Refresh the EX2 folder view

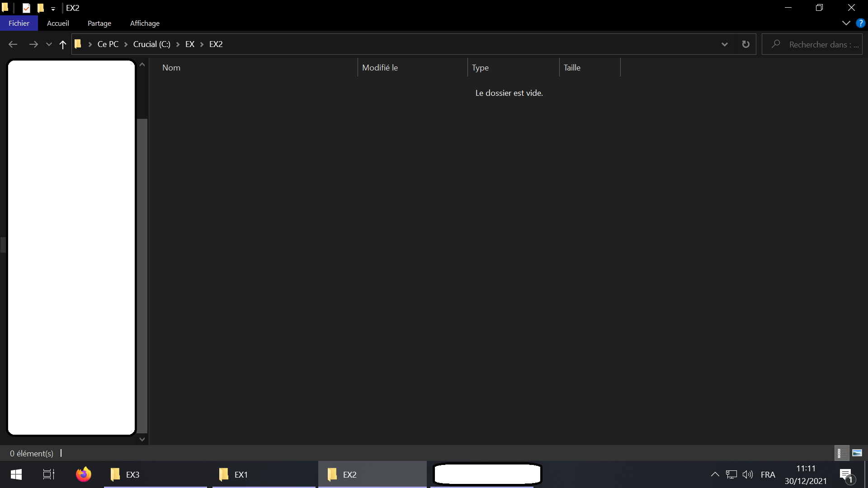(x=745, y=44)
